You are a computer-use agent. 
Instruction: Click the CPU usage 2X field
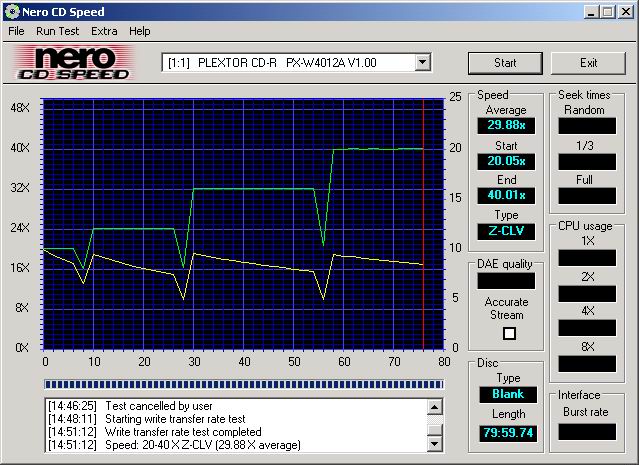(x=587, y=294)
